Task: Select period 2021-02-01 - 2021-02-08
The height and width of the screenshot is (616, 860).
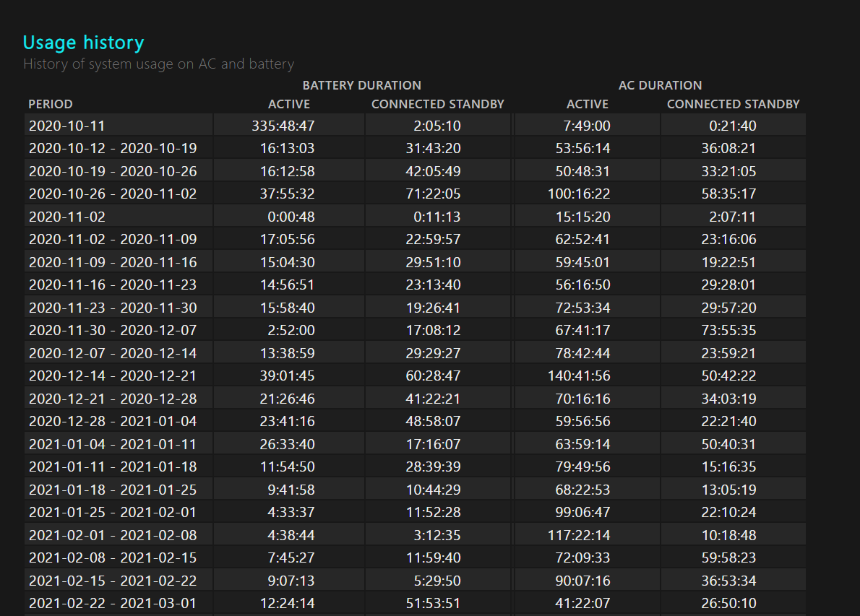Action: pyautogui.click(x=113, y=535)
